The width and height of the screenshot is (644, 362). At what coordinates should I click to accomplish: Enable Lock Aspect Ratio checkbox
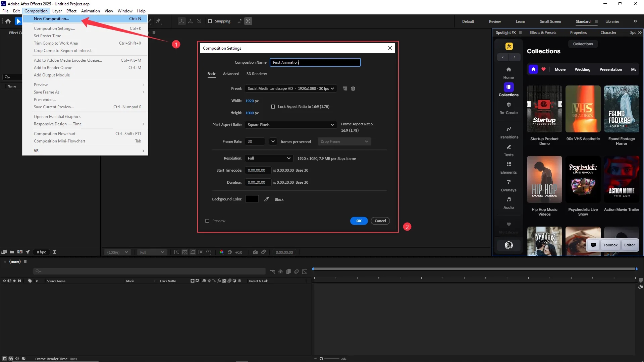pos(273,107)
